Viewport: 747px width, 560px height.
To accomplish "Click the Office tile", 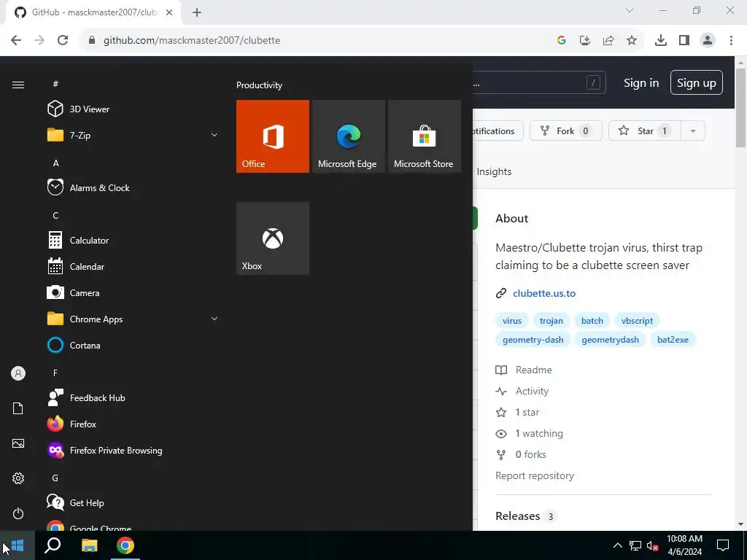I will pyautogui.click(x=273, y=136).
